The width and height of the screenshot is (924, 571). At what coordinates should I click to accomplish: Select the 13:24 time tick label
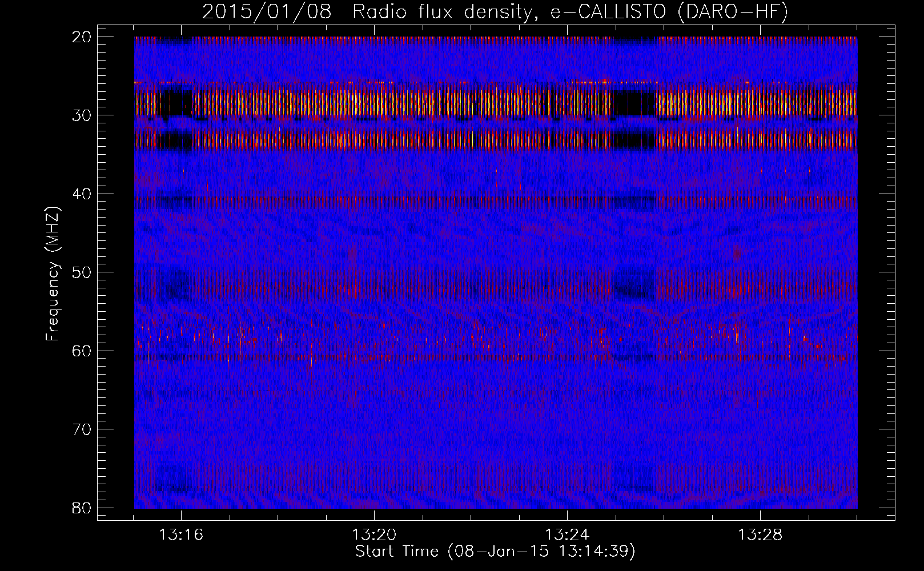pos(567,535)
